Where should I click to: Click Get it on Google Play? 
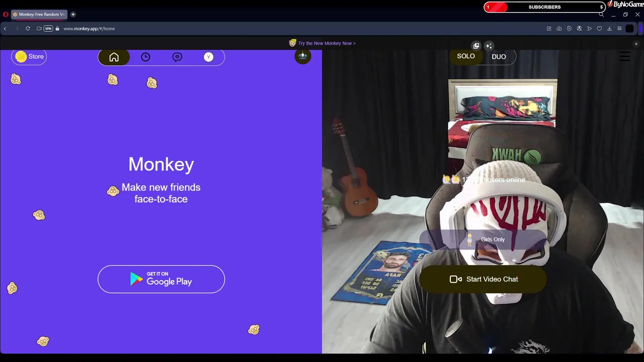pyautogui.click(x=161, y=279)
